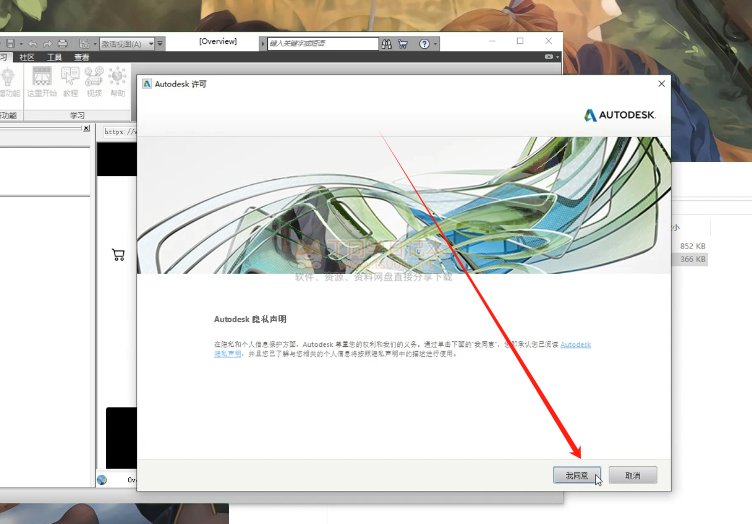The width and height of the screenshot is (752, 524).
Task: Click the keyword search input field
Action: (323, 44)
